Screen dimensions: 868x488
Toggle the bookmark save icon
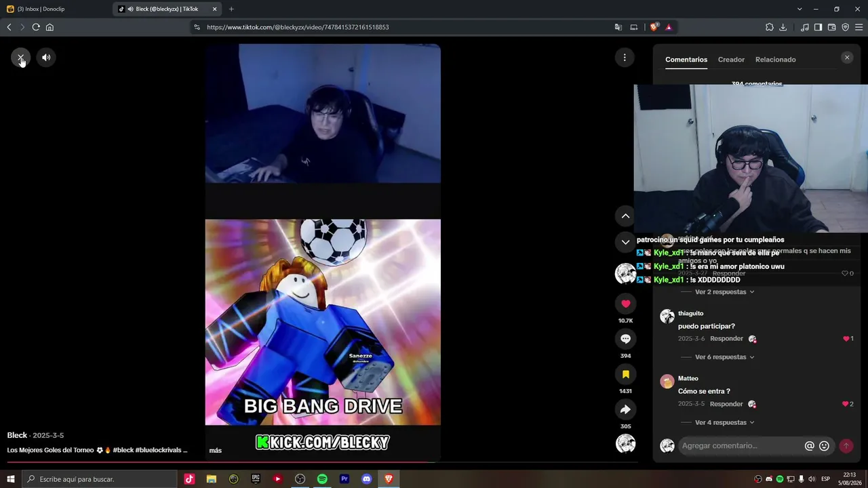pyautogui.click(x=625, y=374)
